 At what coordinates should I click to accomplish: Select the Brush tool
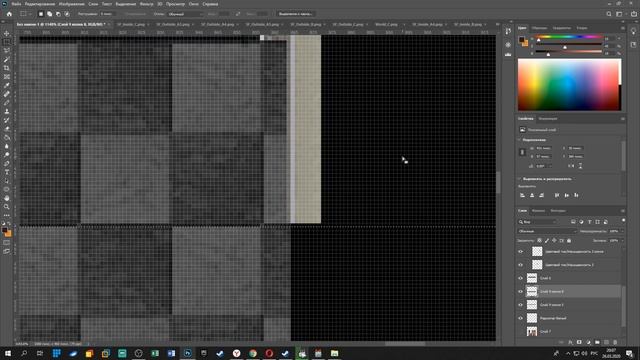pyautogui.click(x=7, y=102)
